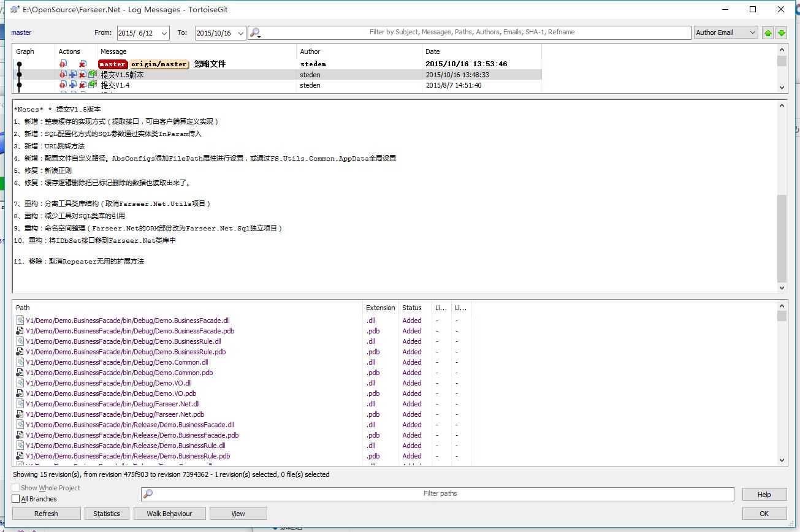The height and width of the screenshot is (532, 800).
Task: Open the Statistics dialog button
Action: pyautogui.click(x=107, y=514)
